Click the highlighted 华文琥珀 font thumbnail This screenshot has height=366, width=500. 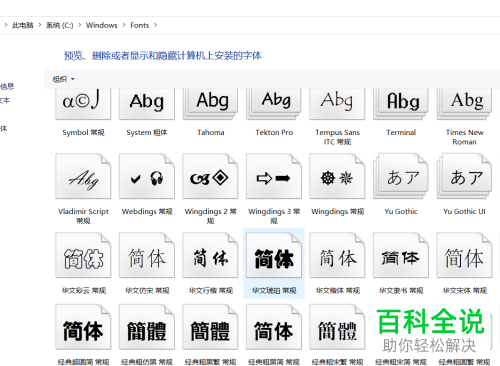tap(274, 255)
